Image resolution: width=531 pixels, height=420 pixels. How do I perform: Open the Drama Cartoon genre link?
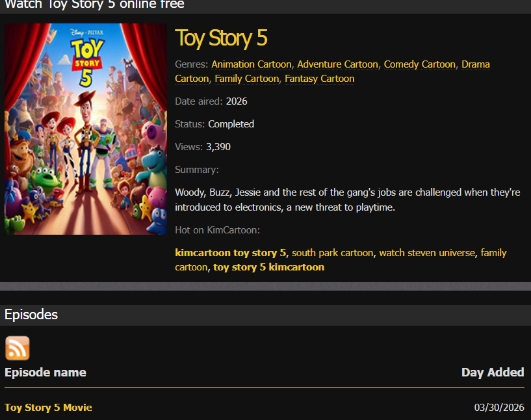(476, 64)
